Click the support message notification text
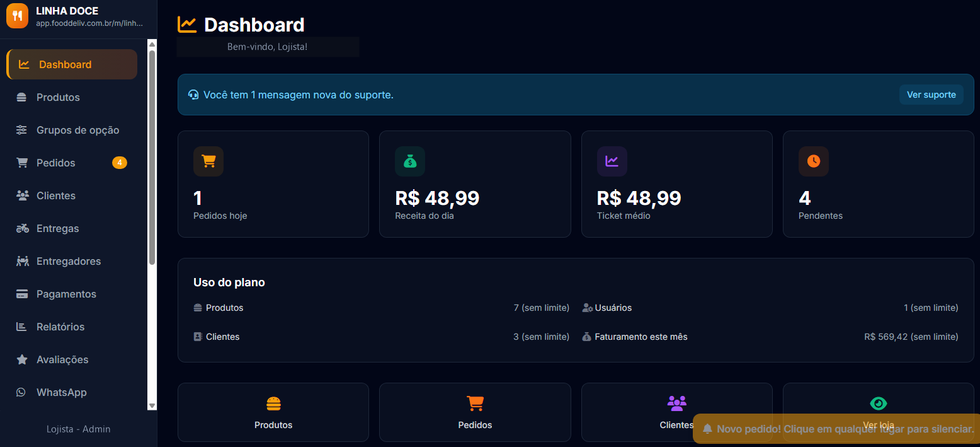The width and height of the screenshot is (980, 447). coord(299,95)
